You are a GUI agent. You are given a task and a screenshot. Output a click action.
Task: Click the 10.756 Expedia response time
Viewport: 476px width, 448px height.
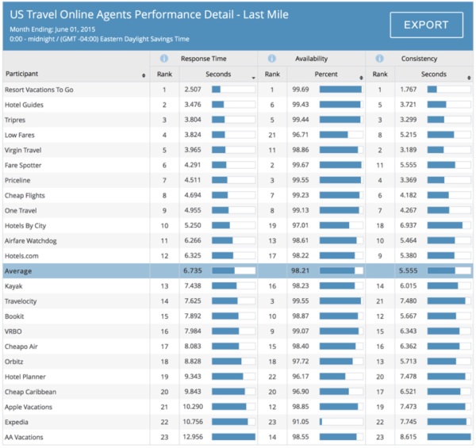tap(193, 422)
